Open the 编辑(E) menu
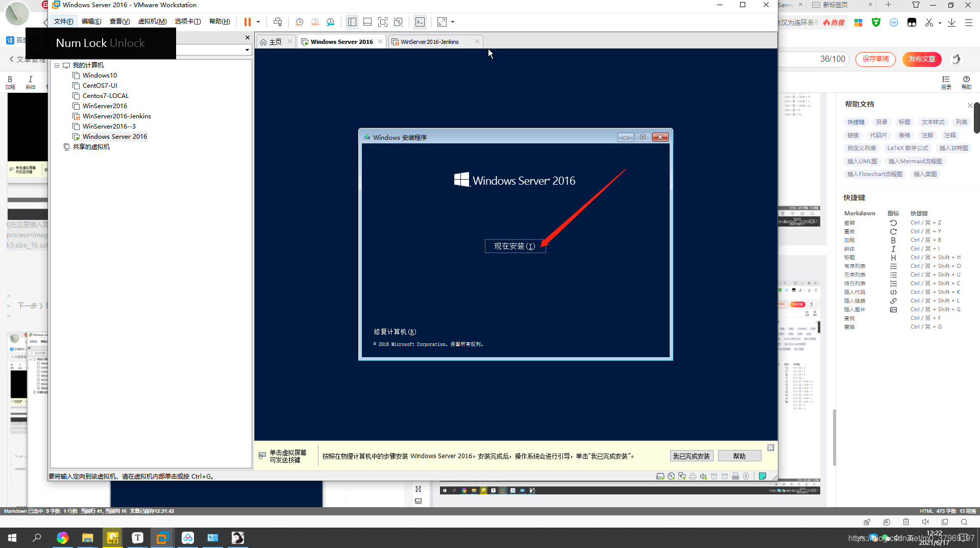Image resolution: width=980 pixels, height=548 pixels. 91,21
